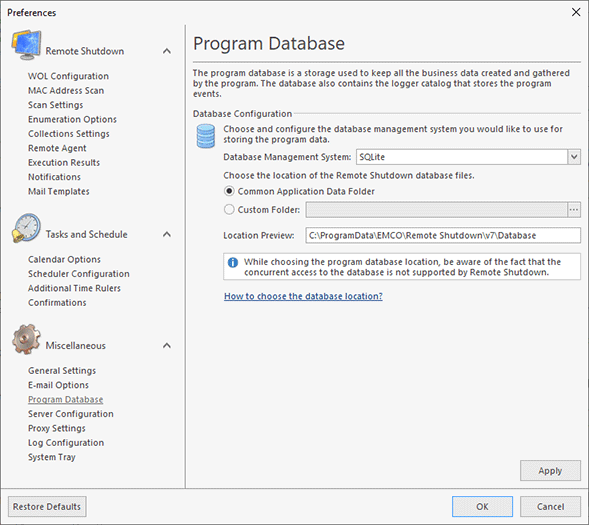
Task: Click the Location Preview field
Action: click(443, 235)
